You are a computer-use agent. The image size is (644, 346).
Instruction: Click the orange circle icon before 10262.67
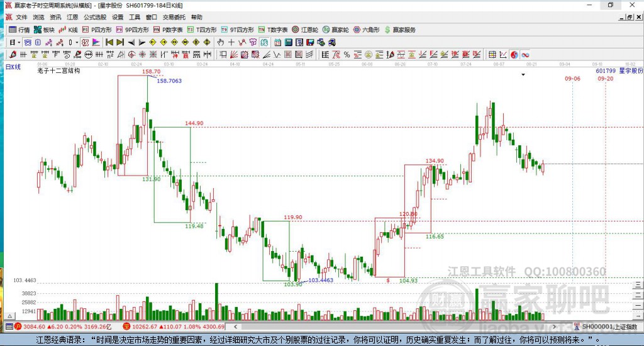126,326
